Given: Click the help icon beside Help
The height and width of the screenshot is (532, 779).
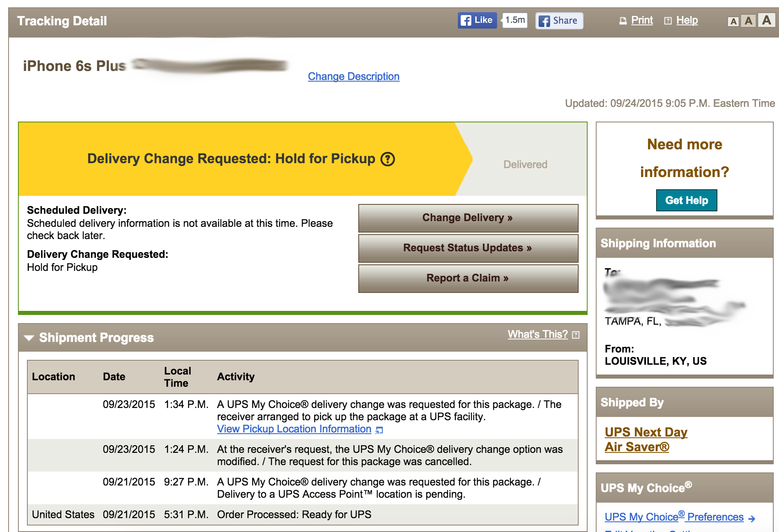Looking at the screenshot, I should [x=668, y=21].
